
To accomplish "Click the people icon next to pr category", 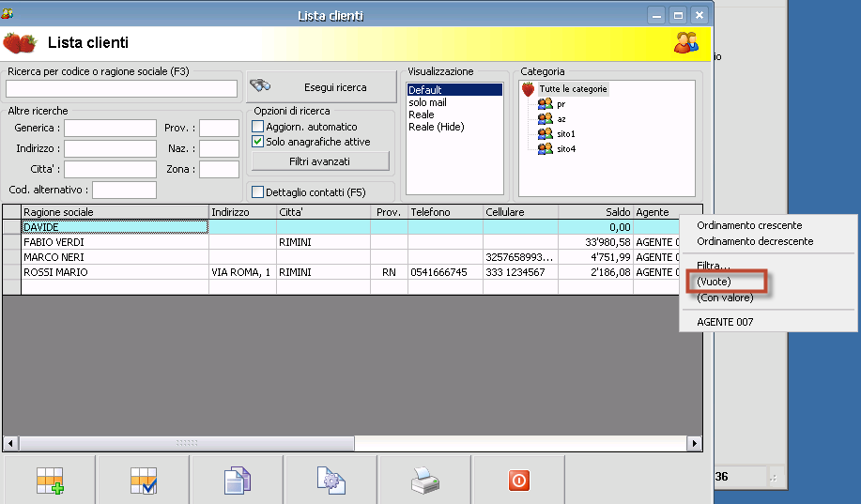I will tap(545, 104).
